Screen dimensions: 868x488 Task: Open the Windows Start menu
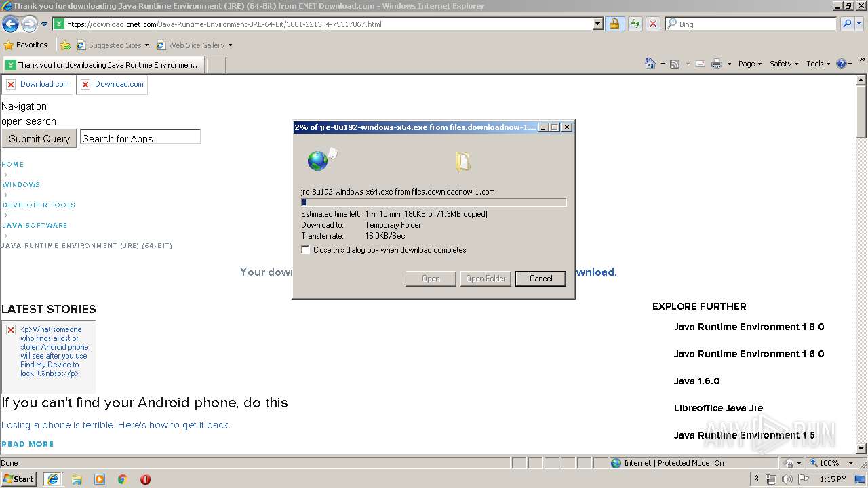coord(19,479)
